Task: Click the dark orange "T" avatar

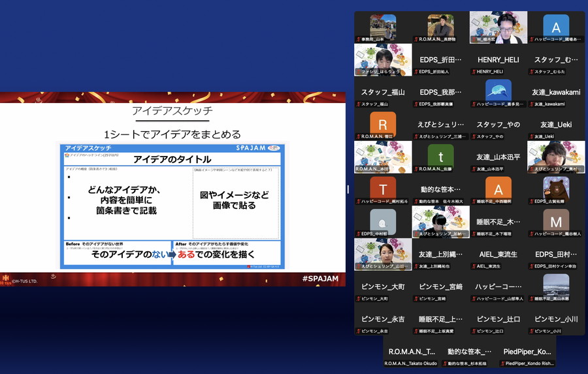Action: point(383,188)
